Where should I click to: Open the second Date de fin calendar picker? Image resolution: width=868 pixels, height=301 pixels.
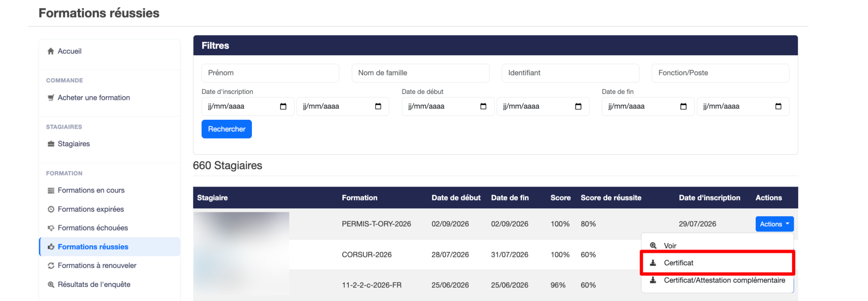pyautogui.click(x=778, y=107)
